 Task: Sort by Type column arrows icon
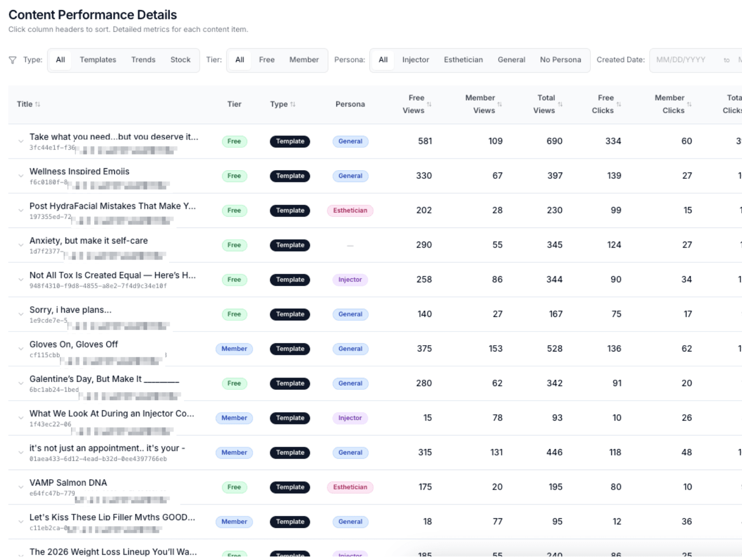[x=293, y=104]
